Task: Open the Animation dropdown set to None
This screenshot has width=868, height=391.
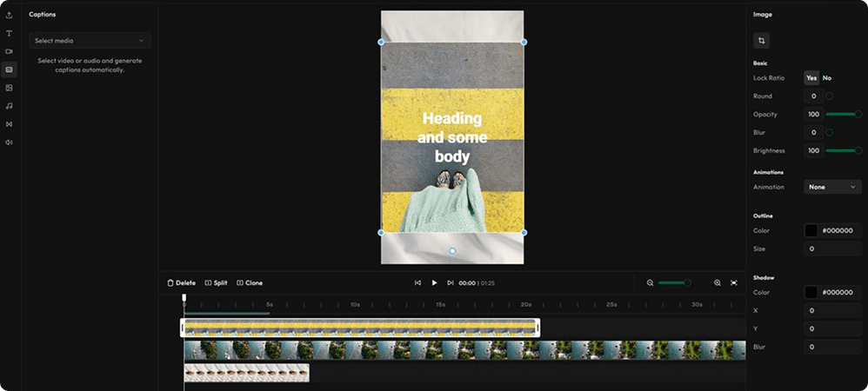Action: tap(832, 187)
